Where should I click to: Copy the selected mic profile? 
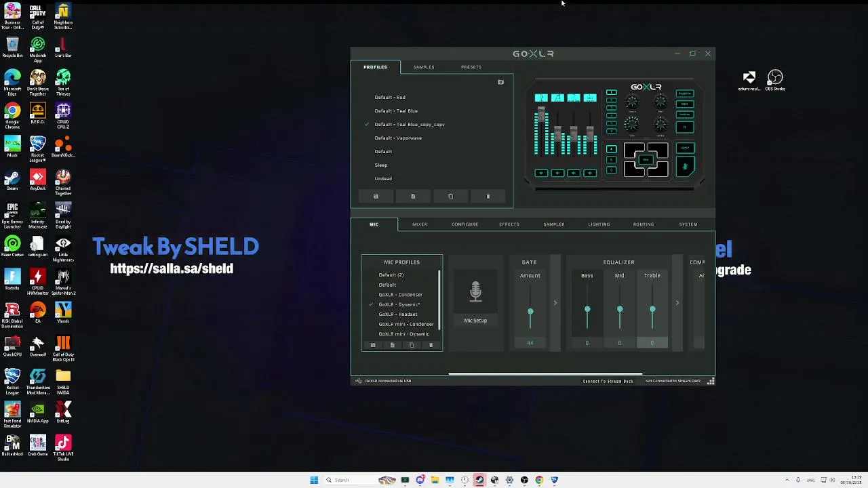[411, 345]
